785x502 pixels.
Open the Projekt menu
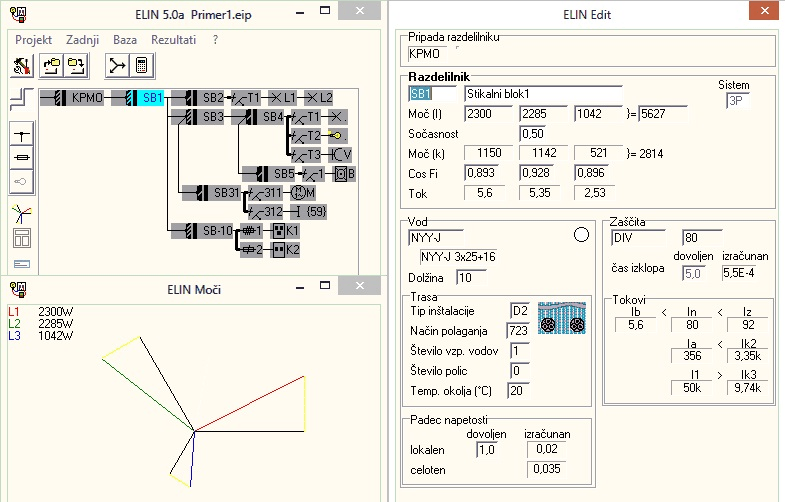coord(35,39)
